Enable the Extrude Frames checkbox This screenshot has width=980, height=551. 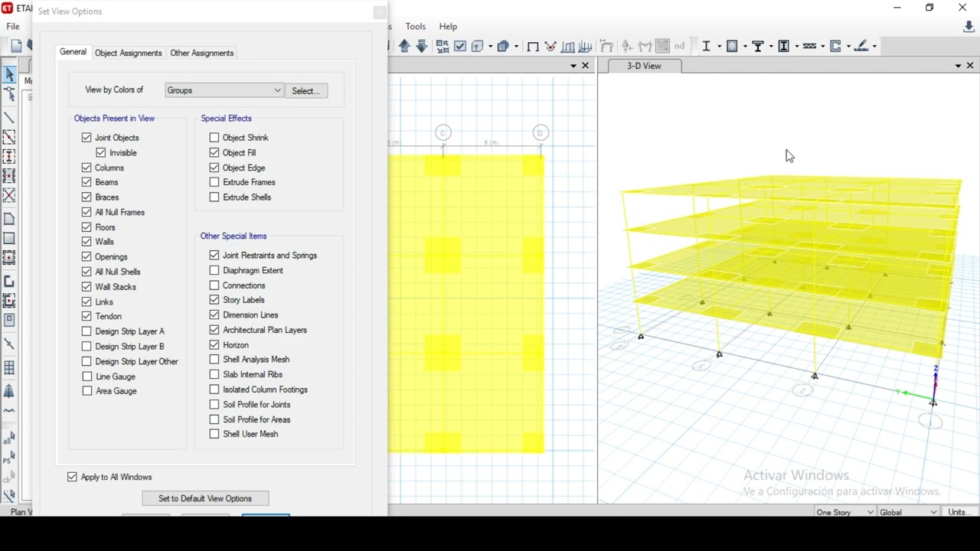pyautogui.click(x=214, y=182)
